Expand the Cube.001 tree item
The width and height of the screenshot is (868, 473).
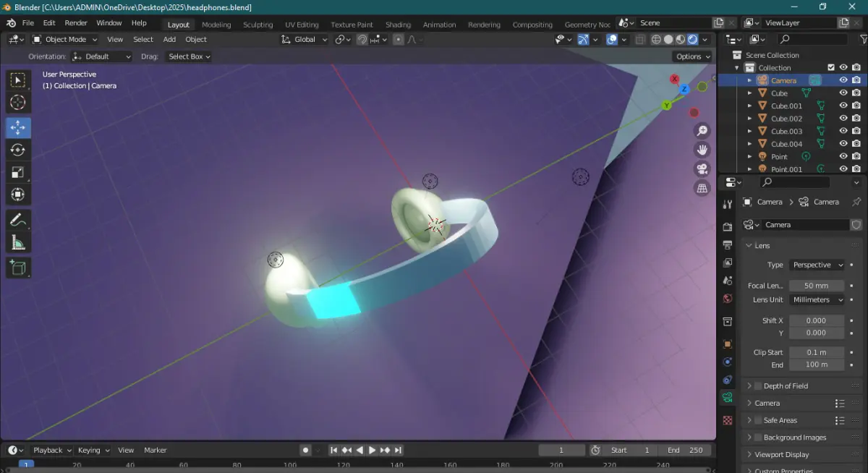click(x=749, y=106)
